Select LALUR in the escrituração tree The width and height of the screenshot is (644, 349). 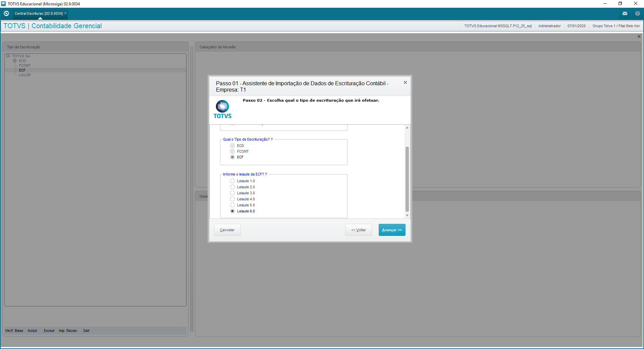(x=25, y=75)
